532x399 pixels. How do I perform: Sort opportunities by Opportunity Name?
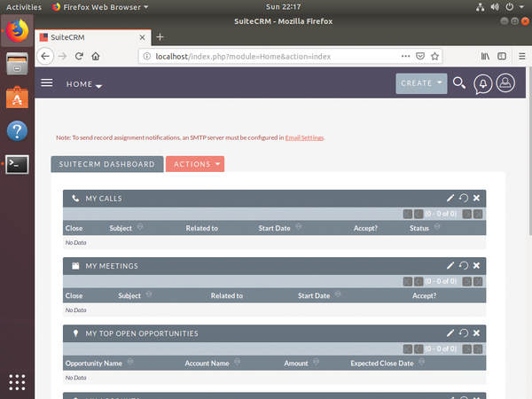[130, 362]
